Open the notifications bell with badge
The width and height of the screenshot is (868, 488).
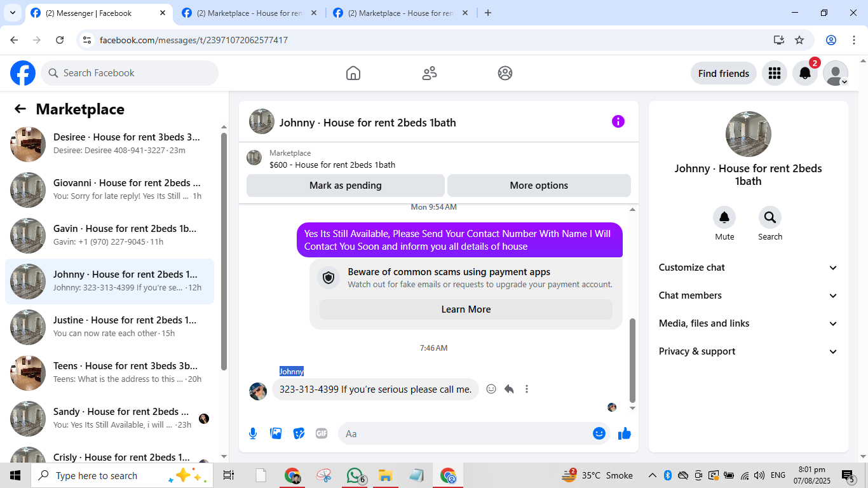point(805,73)
